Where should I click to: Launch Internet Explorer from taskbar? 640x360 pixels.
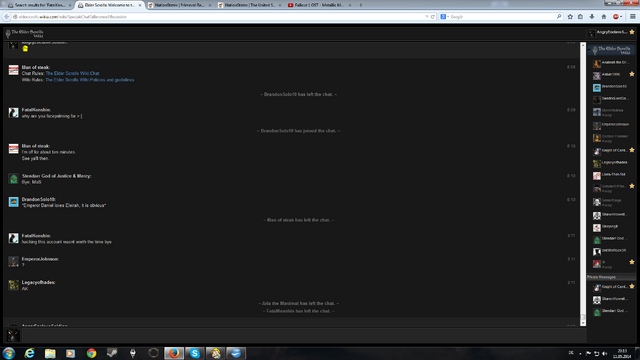tap(29, 353)
